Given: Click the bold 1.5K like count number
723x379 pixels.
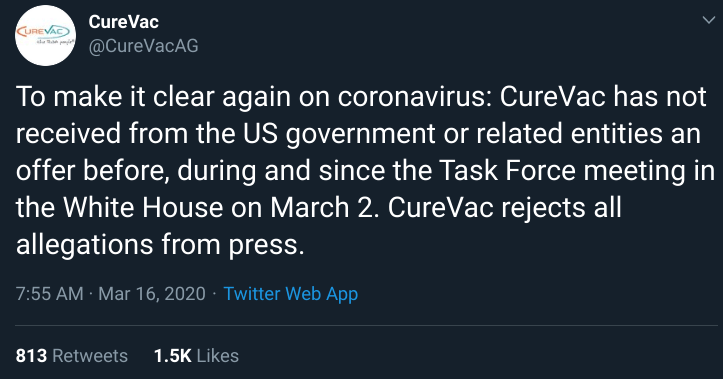Looking at the screenshot, I should (172, 355).
